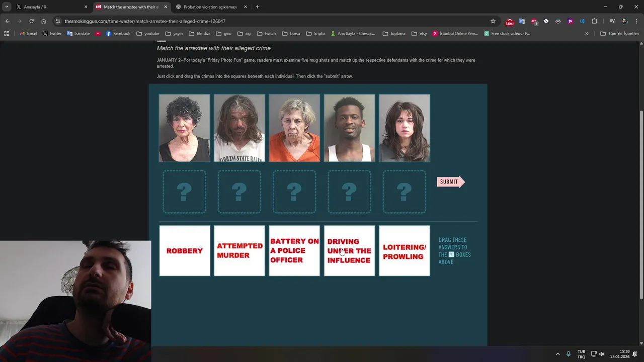Open the red 2404 extension icon
Image resolution: width=644 pixels, height=362 pixels.
pos(510,22)
